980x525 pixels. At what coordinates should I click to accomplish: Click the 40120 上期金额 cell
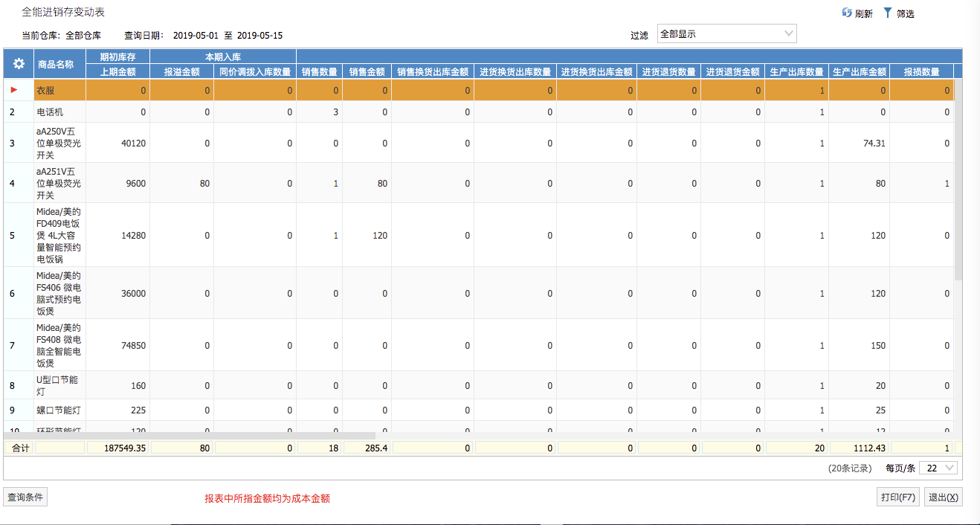point(117,143)
